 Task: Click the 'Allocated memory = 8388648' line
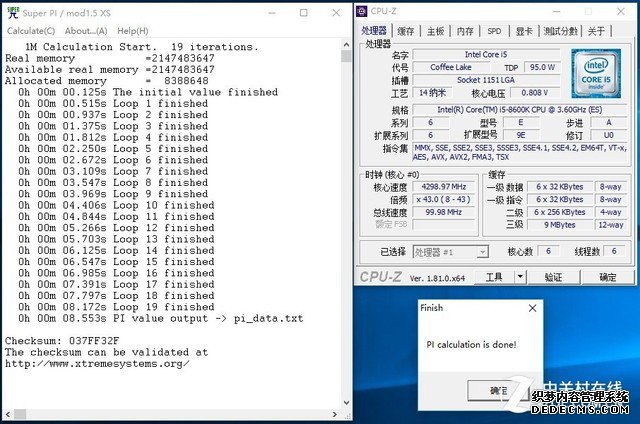coord(107,81)
